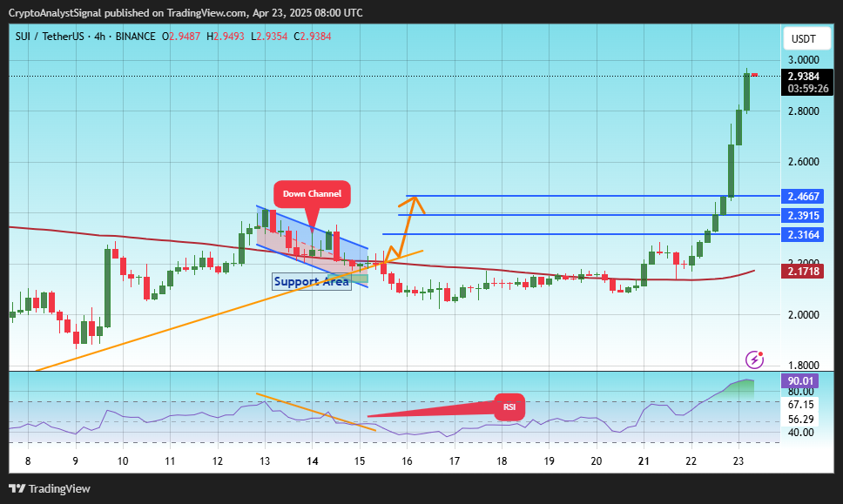Click the 2.6000 price axis label
This screenshot has height=504, width=843.
coord(803,162)
